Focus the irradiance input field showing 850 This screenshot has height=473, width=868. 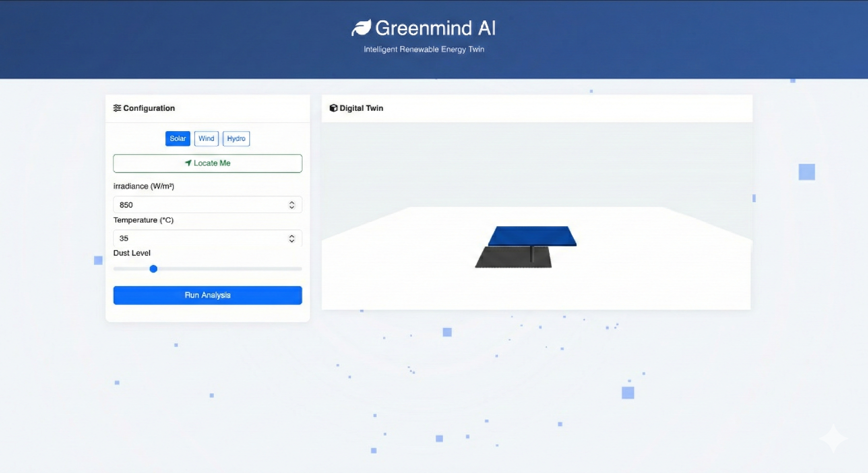[195, 205]
